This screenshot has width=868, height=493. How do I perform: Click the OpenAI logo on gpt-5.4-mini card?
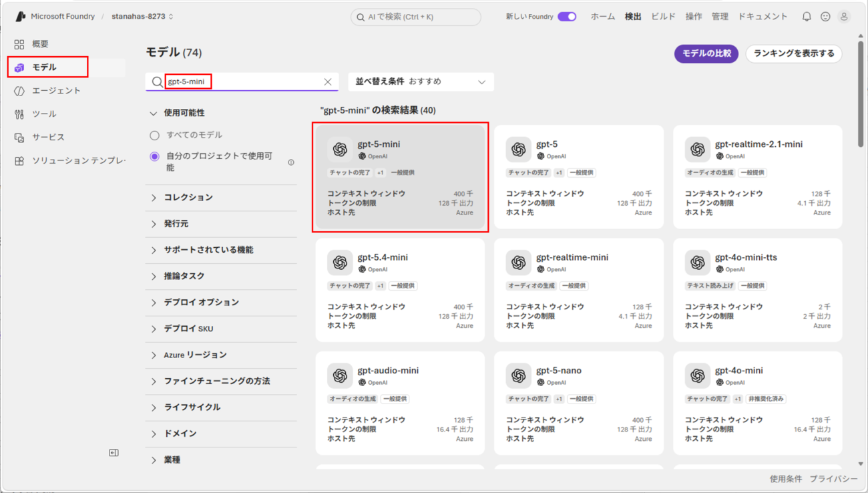[x=340, y=263]
